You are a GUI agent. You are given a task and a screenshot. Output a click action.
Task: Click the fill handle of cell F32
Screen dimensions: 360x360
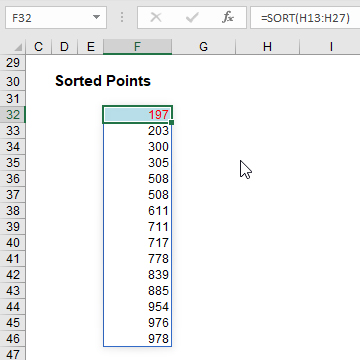click(171, 123)
